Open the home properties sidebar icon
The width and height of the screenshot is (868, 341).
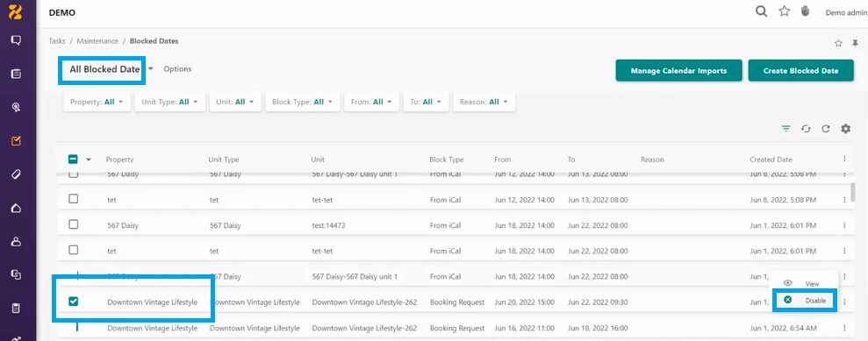coord(16,209)
